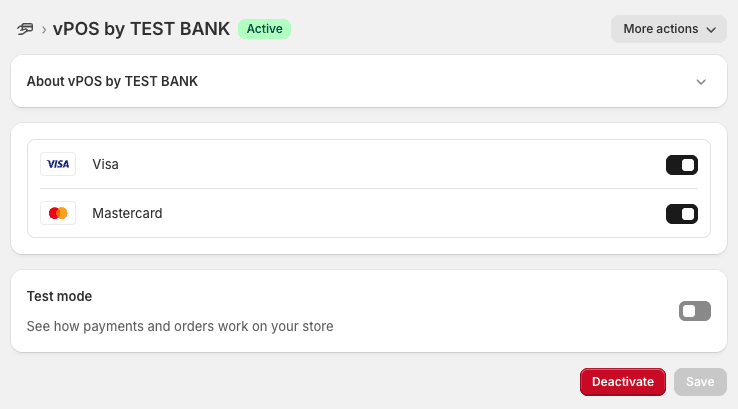Click the Save button
The height and width of the screenshot is (409, 738).
(x=700, y=382)
